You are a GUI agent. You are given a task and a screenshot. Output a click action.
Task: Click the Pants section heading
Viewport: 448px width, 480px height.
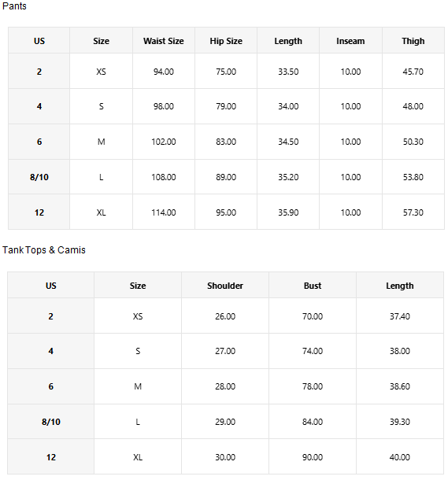click(14, 6)
